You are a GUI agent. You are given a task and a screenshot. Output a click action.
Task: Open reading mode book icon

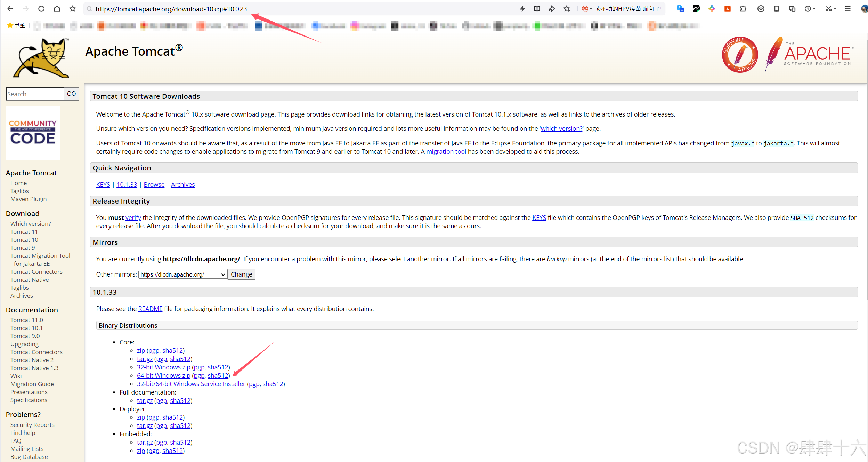click(537, 9)
